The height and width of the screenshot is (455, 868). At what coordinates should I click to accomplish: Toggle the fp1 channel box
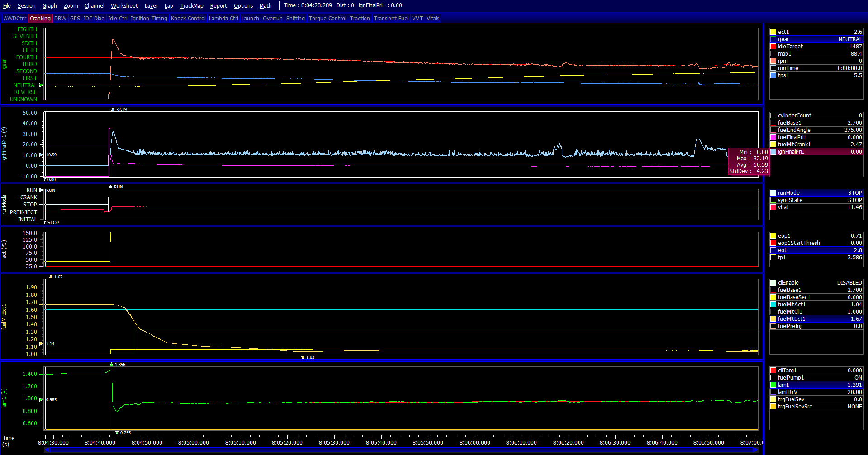point(773,258)
